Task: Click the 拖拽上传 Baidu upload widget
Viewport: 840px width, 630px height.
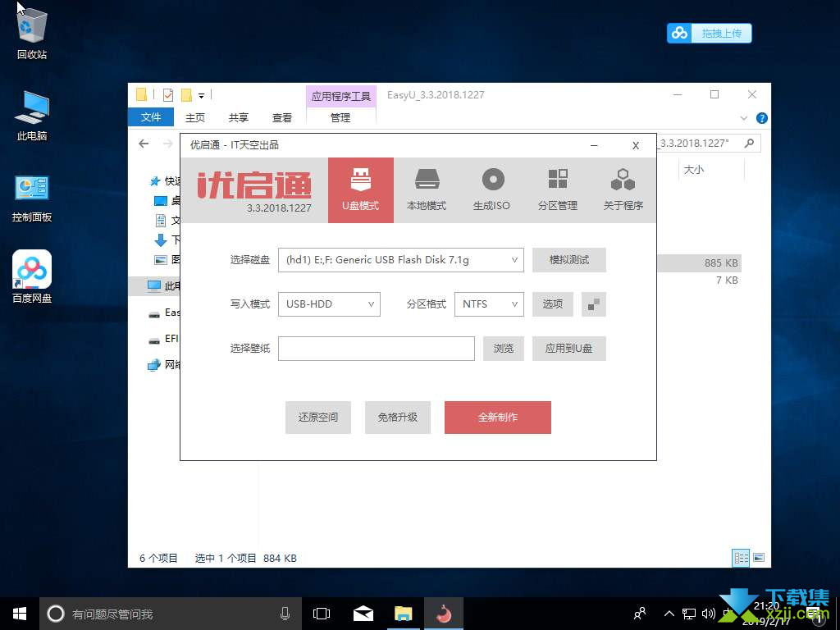Action: 710,33
